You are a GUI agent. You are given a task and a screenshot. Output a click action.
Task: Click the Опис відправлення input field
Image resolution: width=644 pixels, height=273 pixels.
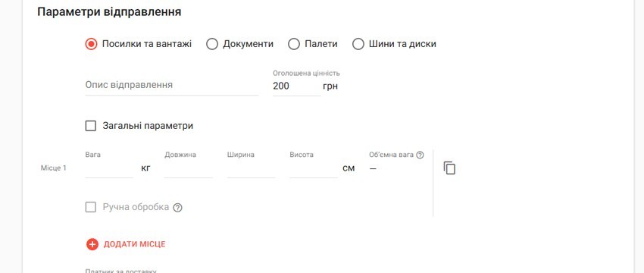[x=172, y=85]
